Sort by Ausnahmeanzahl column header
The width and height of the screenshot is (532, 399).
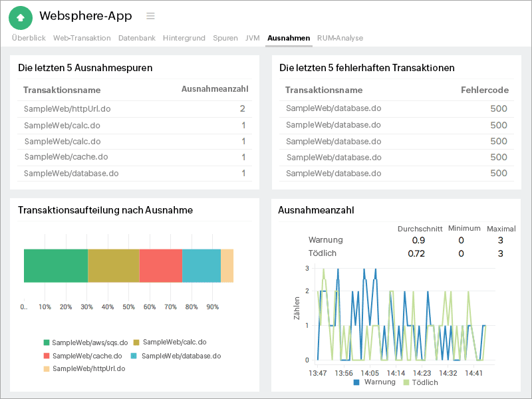(x=215, y=88)
